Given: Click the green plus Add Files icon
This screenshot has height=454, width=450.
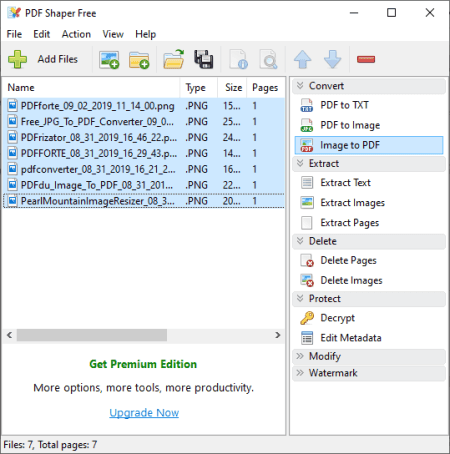Looking at the screenshot, I should [x=17, y=59].
